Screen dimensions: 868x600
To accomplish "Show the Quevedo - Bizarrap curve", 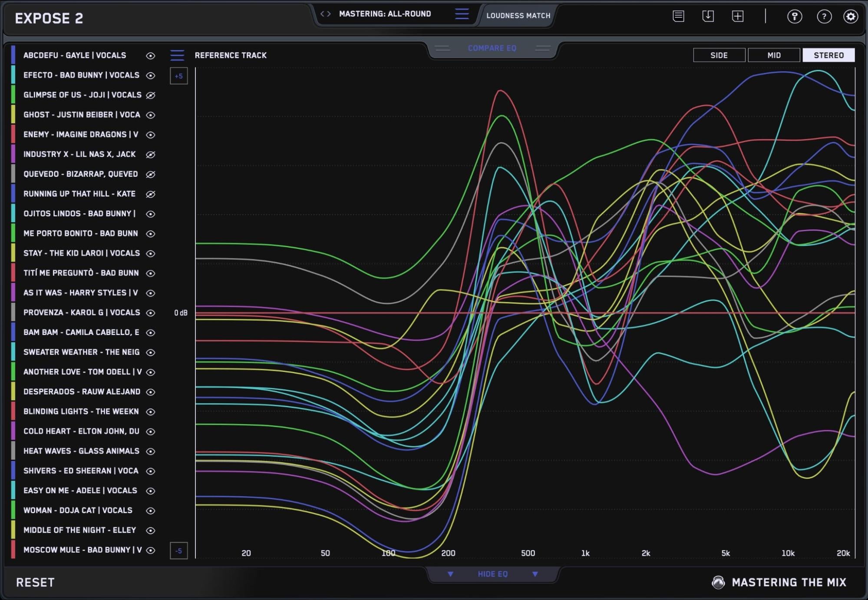I will [151, 174].
